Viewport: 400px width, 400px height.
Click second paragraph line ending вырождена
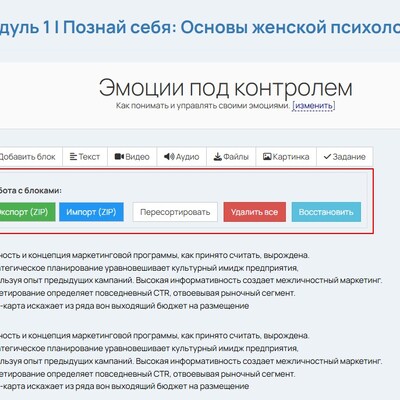[154, 336]
